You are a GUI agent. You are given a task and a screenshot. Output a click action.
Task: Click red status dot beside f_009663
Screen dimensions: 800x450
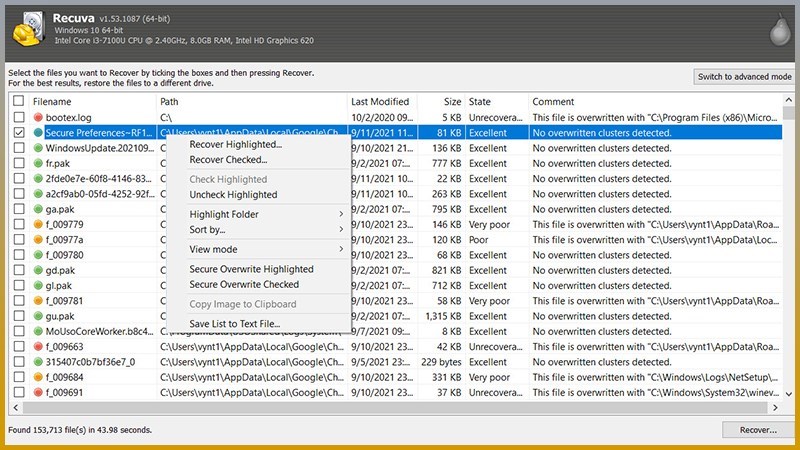(x=38, y=346)
